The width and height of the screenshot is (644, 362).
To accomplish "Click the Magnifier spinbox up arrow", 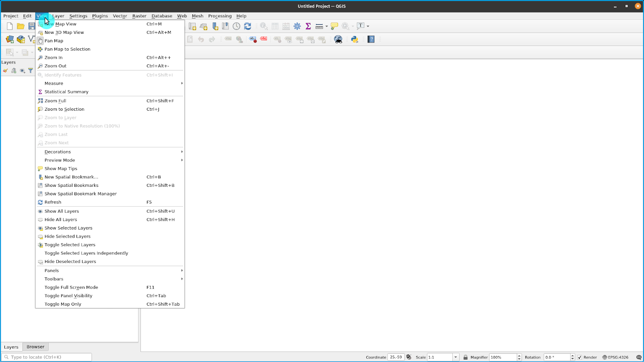I will click(x=519, y=356).
